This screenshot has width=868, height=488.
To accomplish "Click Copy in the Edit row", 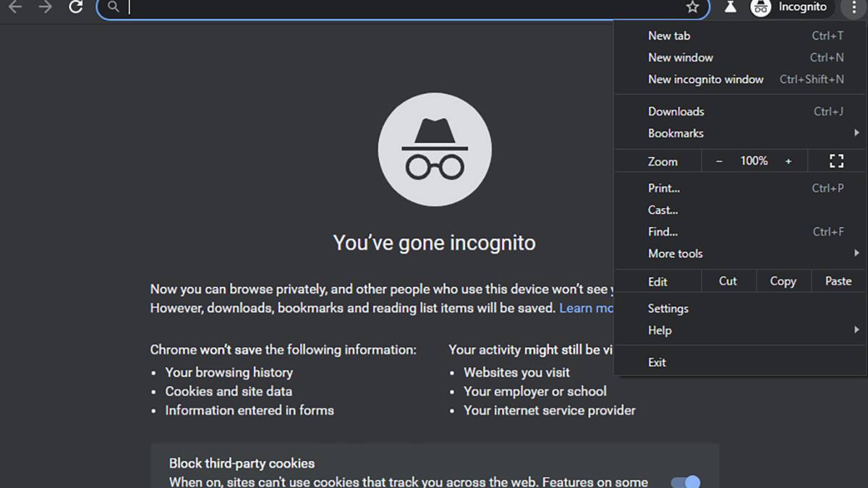I will (783, 281).
